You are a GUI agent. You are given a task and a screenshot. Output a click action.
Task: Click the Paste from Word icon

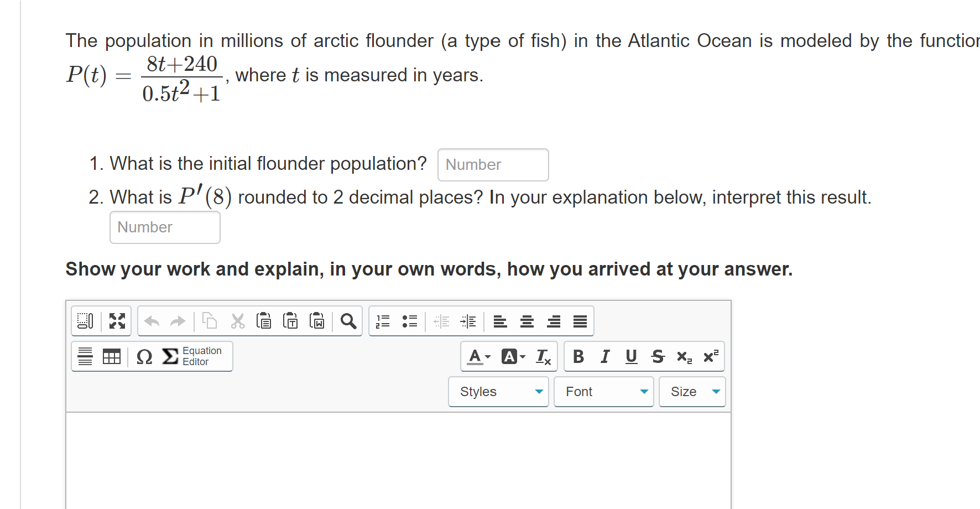coord(317,321)
